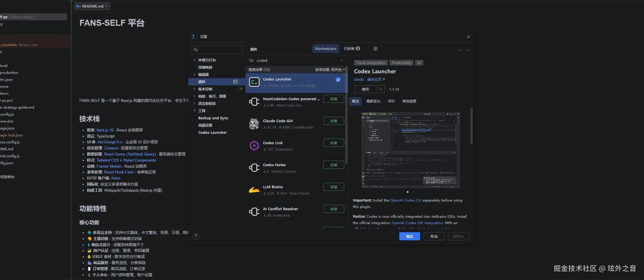Open the Next.js 16 link in README

coord(105,130)
